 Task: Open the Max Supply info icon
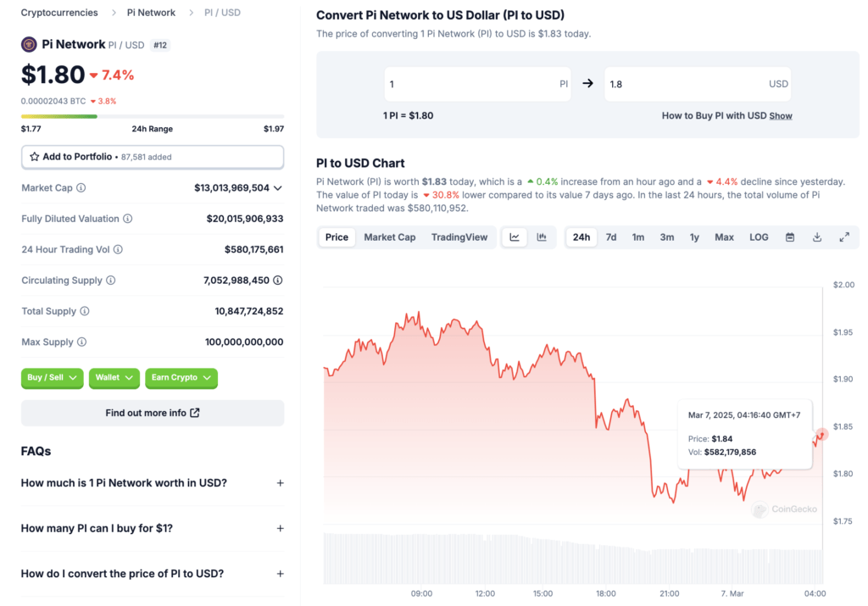tap(82, 342)
